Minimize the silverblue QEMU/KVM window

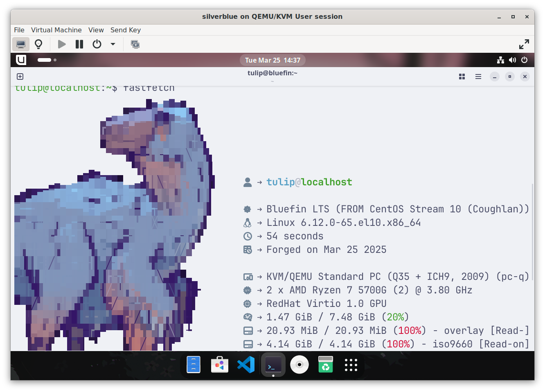499,17
